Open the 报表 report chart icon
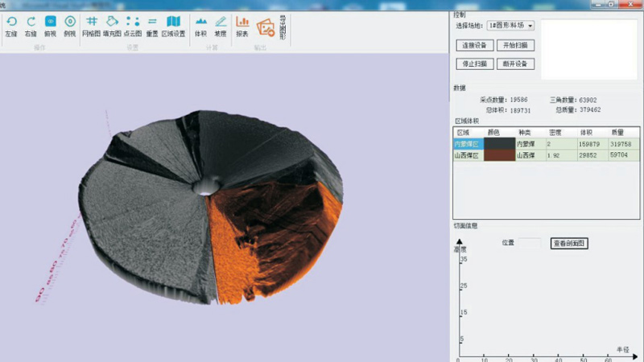The height and width of the screenshot is (362, 644). coord(242,23)
